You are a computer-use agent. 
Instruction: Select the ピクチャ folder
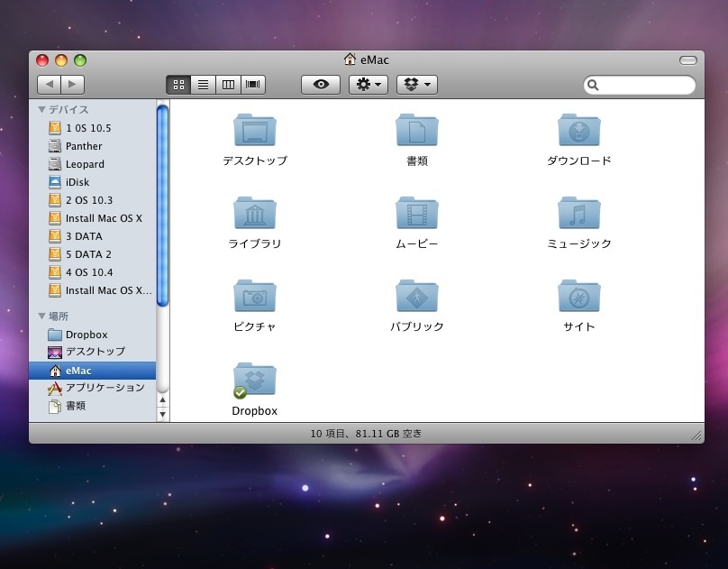255,296
